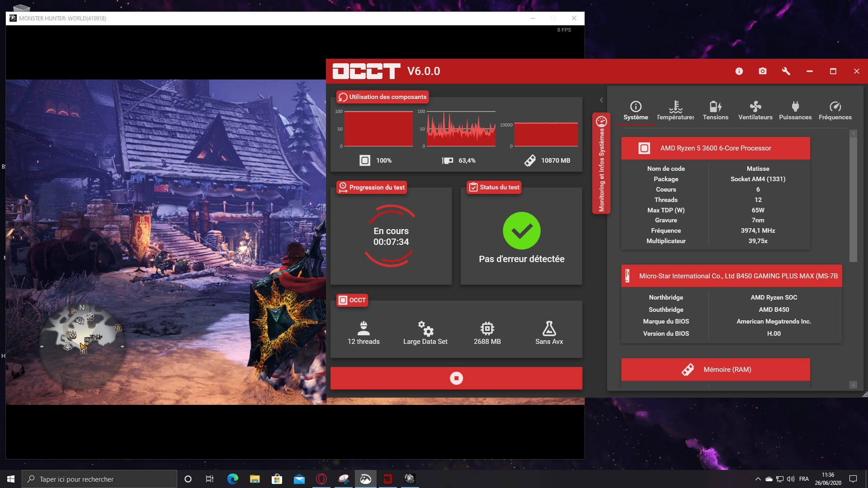868x488 pixels.
Task: Click the AMD Ryzen 5 3600 processor header
Action: 716,148
